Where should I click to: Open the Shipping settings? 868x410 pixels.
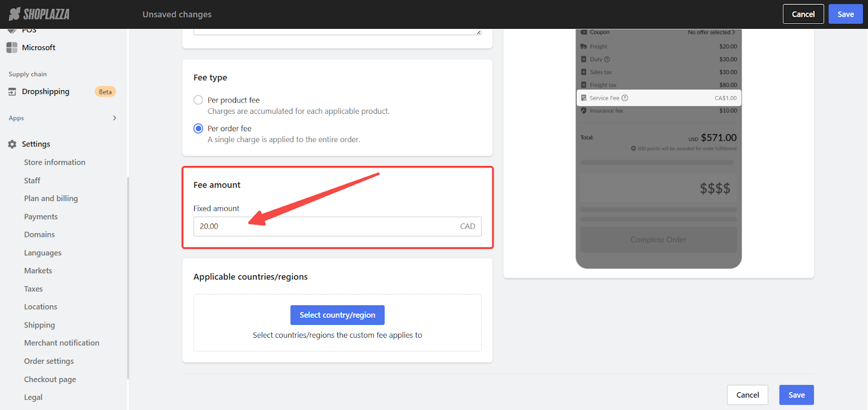pyautogui.click(x=40, y=325)
